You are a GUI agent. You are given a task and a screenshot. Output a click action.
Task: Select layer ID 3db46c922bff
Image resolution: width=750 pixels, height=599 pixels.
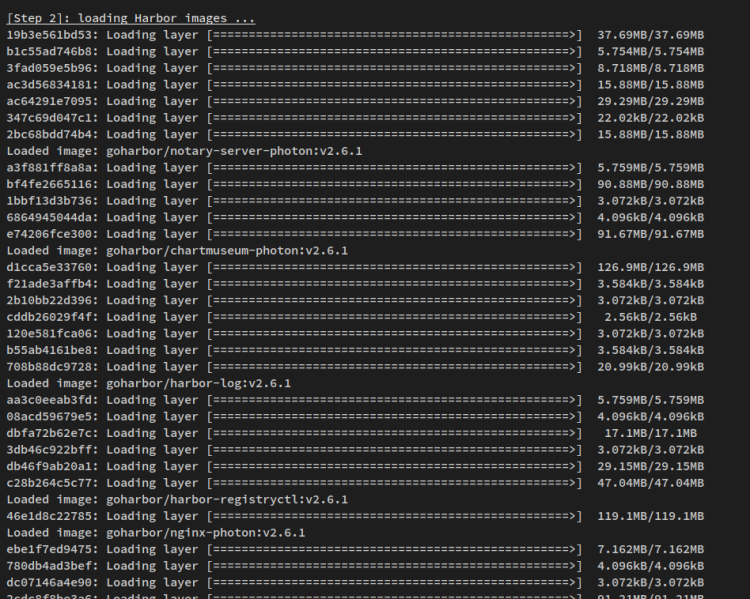point(49,450)
